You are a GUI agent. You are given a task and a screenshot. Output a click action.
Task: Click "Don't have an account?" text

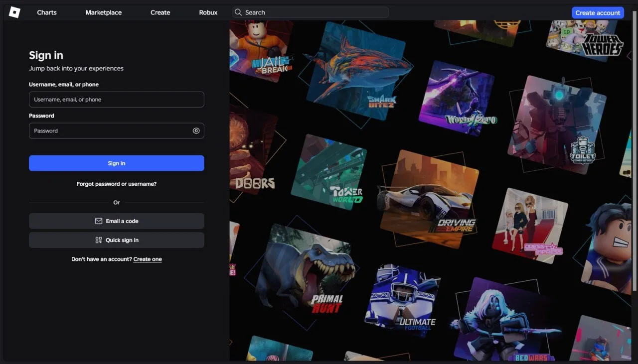pos(102,259)
